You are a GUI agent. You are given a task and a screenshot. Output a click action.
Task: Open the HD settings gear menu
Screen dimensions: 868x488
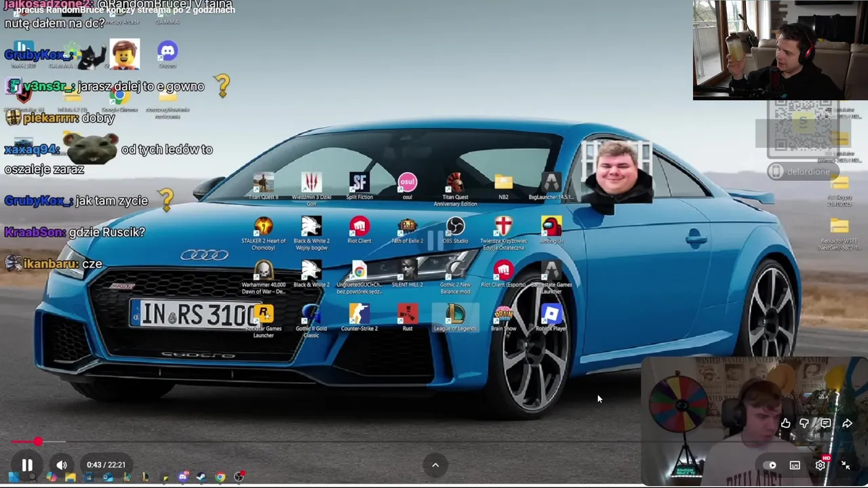click(821, 465)
